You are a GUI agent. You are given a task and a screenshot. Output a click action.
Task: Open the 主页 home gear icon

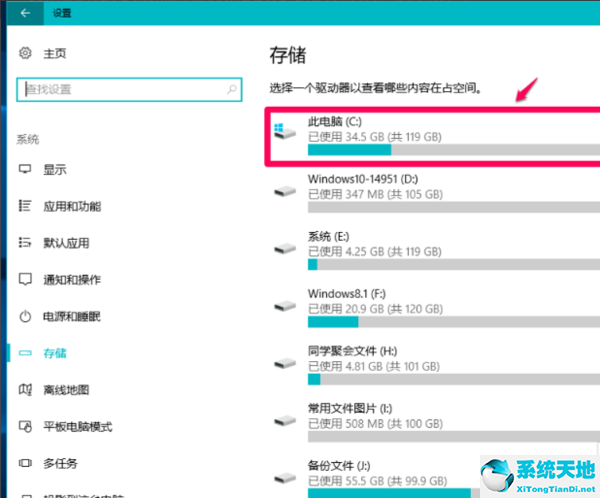25,53
